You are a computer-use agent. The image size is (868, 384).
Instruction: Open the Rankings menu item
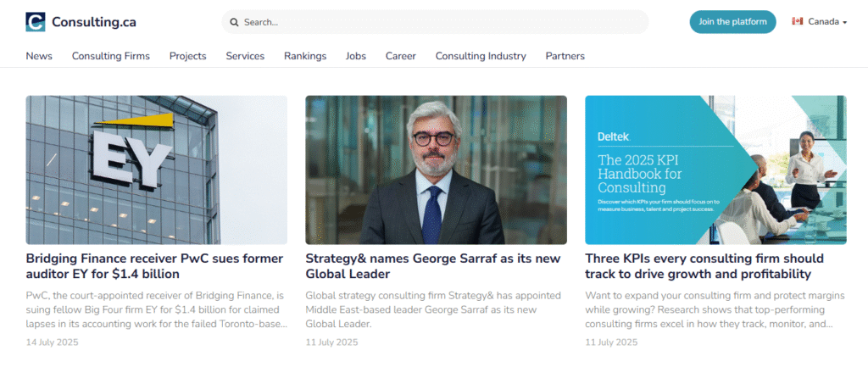point(305,56)
